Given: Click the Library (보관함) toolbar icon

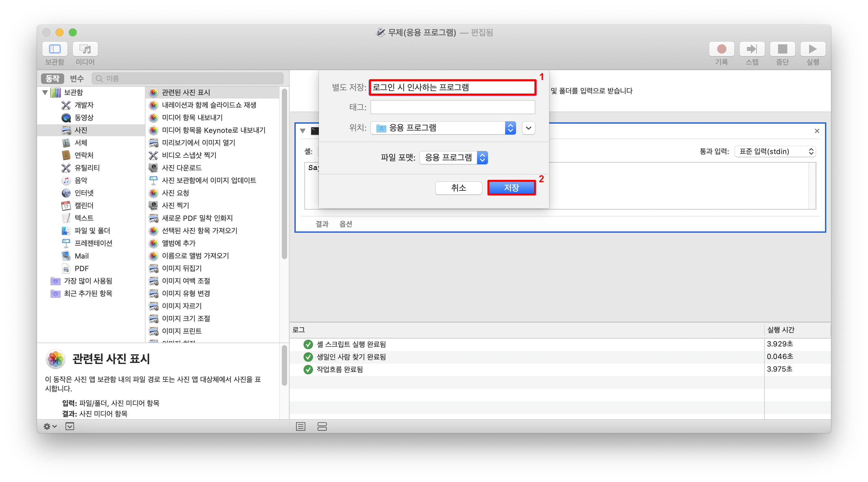Looking at the screenshot, I should (55, 49).
